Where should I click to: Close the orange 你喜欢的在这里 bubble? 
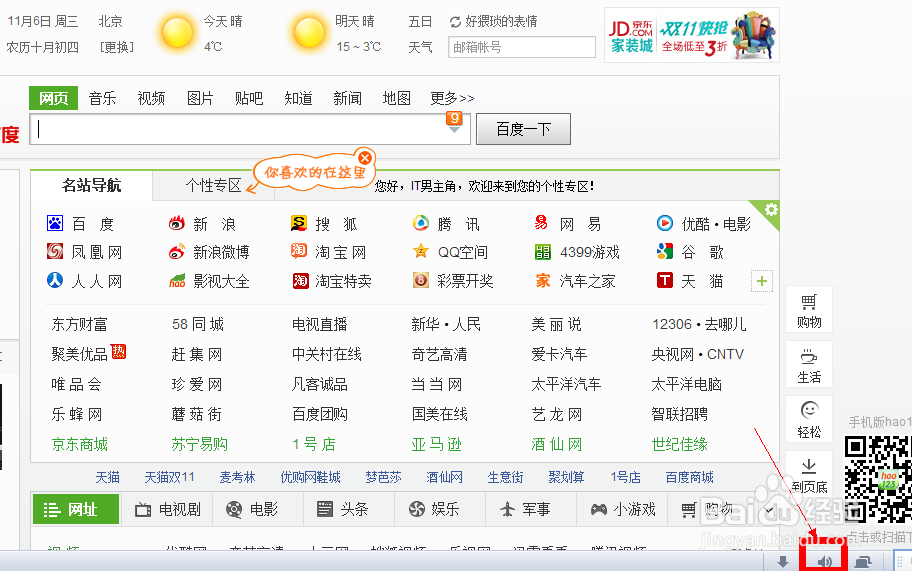click(365, 158)
